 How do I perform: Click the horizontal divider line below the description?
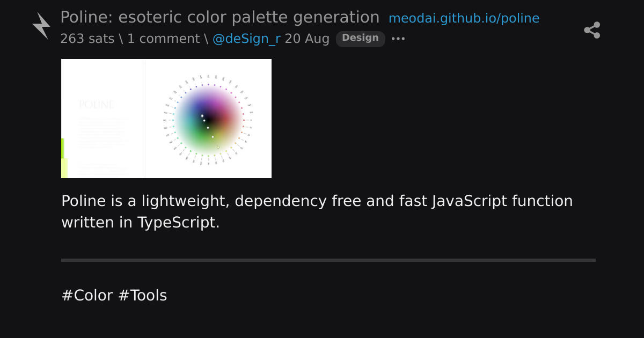[x=328, y=260]
